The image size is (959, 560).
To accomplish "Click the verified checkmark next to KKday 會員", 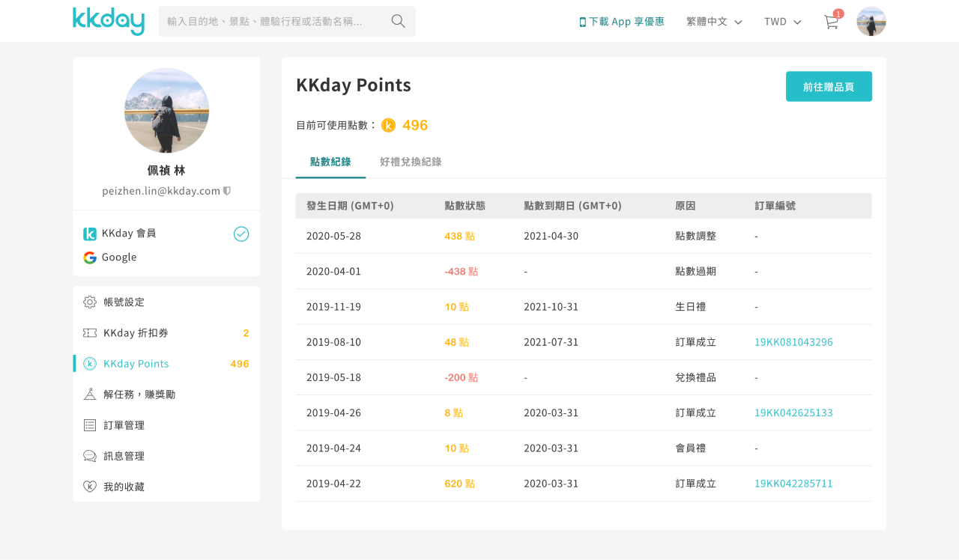I will point(241,234).
